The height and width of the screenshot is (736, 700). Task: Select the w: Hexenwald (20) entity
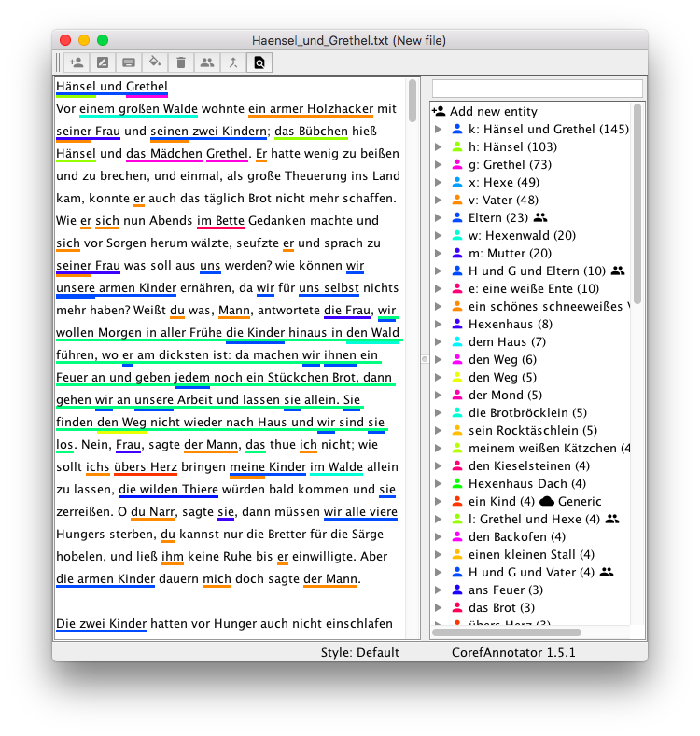coord(522,235)
